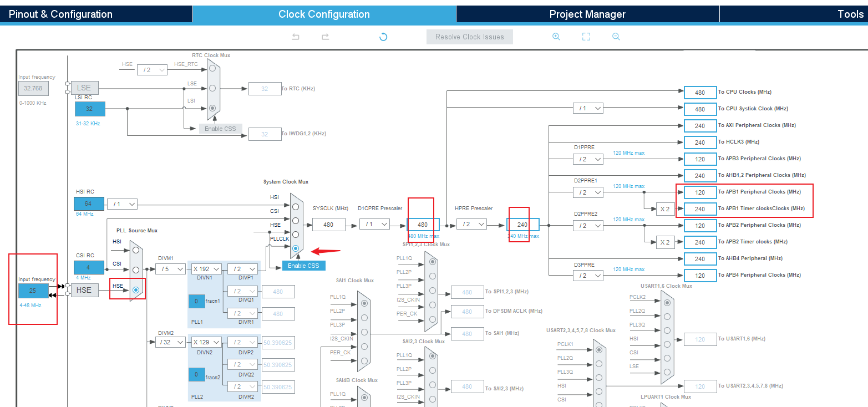This screenshot has width=868, height=407.
Task: Select LSE in the RTC Clock Mux
Action: coord(212,88)
